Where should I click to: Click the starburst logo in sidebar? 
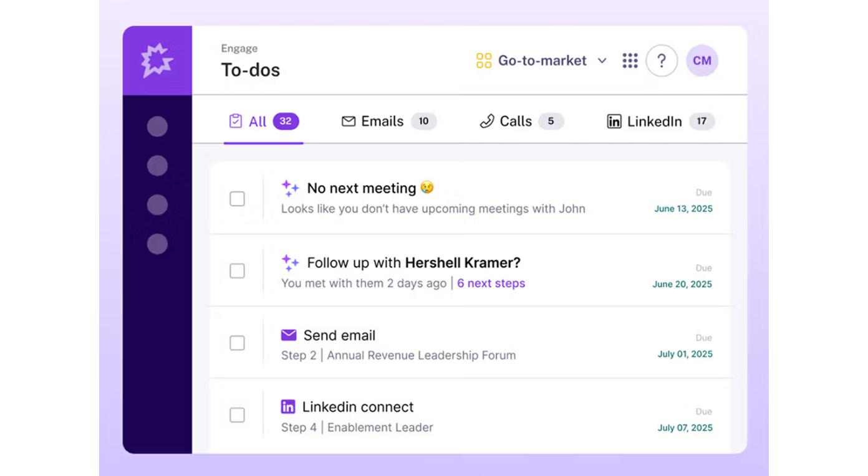click(x=157, y=60)
